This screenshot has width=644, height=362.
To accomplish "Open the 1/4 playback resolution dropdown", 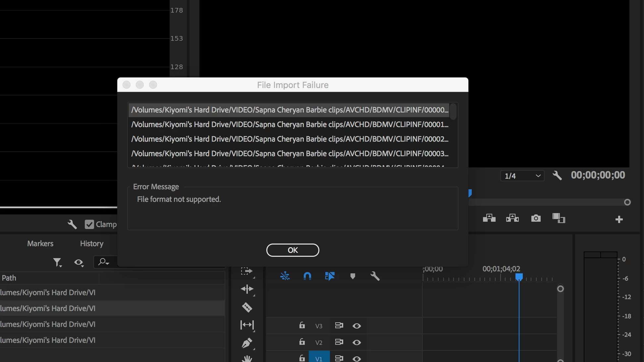I will pyautogui.click(x=522, y=176).
